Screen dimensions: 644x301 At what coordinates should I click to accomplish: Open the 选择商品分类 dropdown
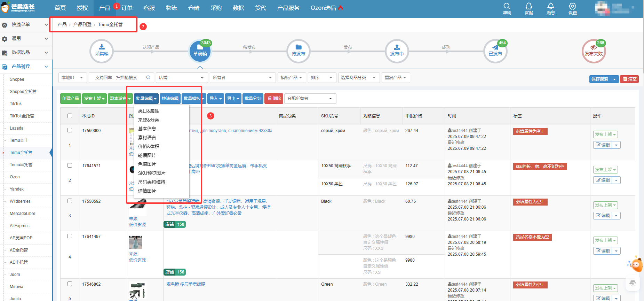point(358,78)
